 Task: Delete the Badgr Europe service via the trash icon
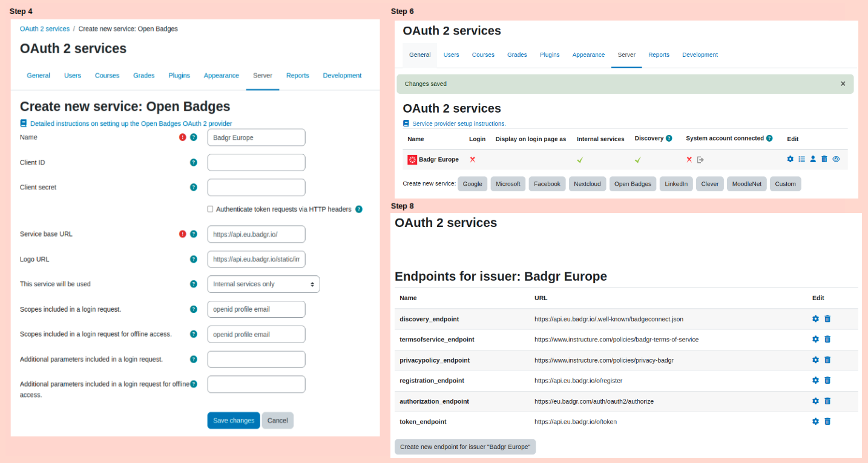pyautogui.click(x=824, y=159)
